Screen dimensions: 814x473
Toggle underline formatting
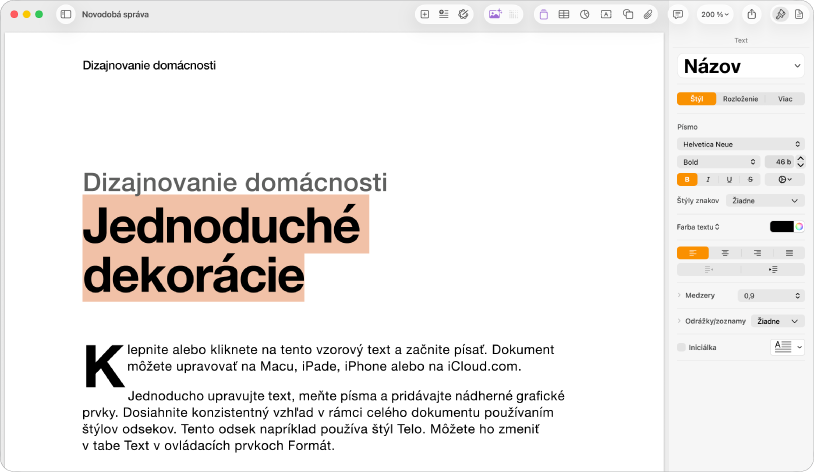coord(729,180)
